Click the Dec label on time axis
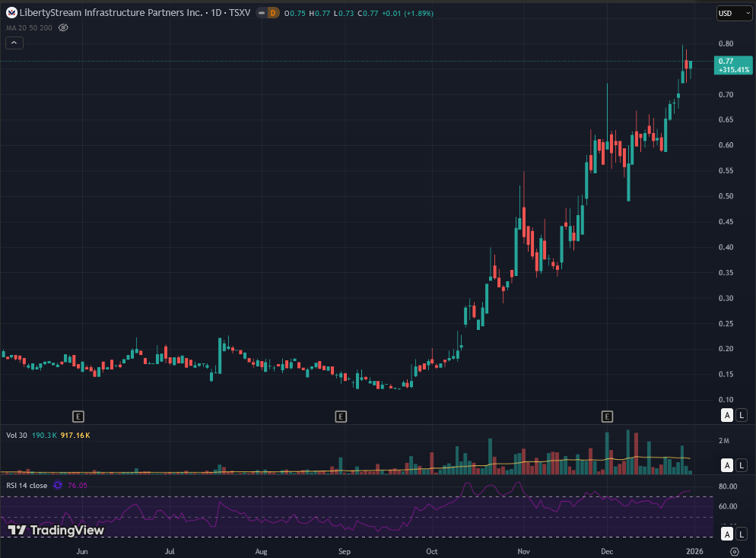756x558 pixels. point(607,551)
